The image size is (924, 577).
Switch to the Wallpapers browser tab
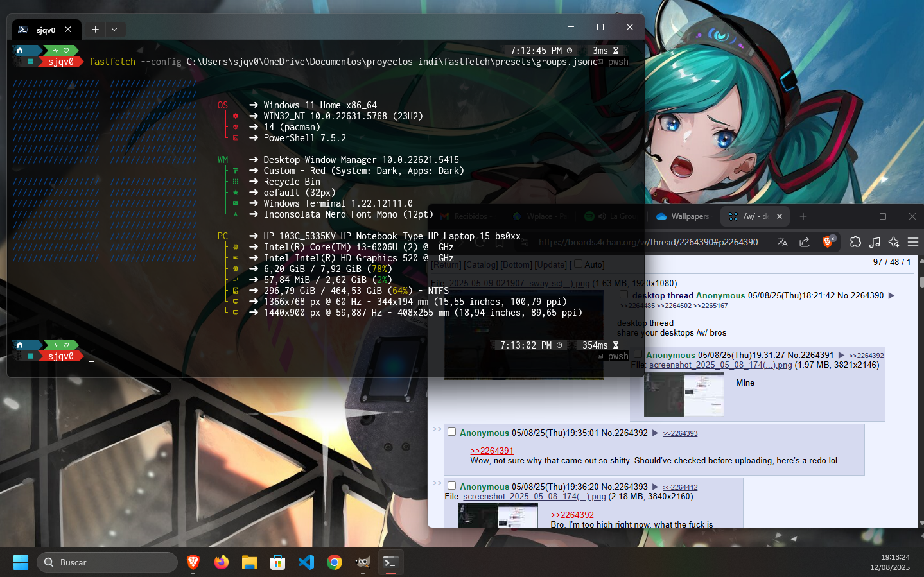[683, 216]
